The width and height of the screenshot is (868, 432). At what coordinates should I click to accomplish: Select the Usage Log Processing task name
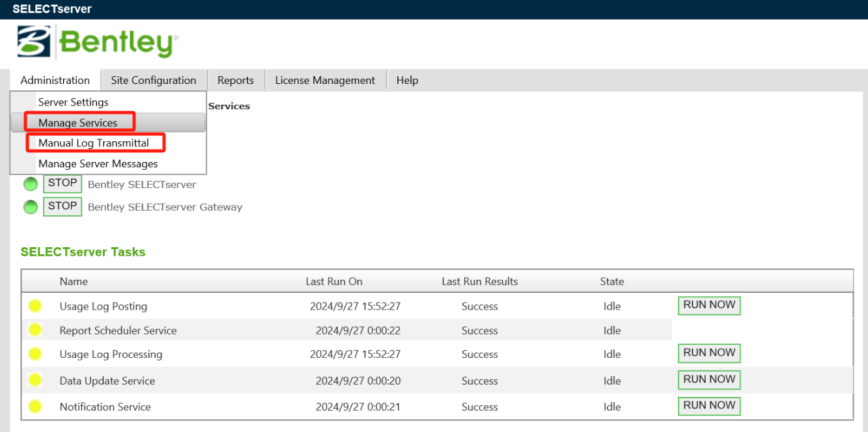coord(111,355)
